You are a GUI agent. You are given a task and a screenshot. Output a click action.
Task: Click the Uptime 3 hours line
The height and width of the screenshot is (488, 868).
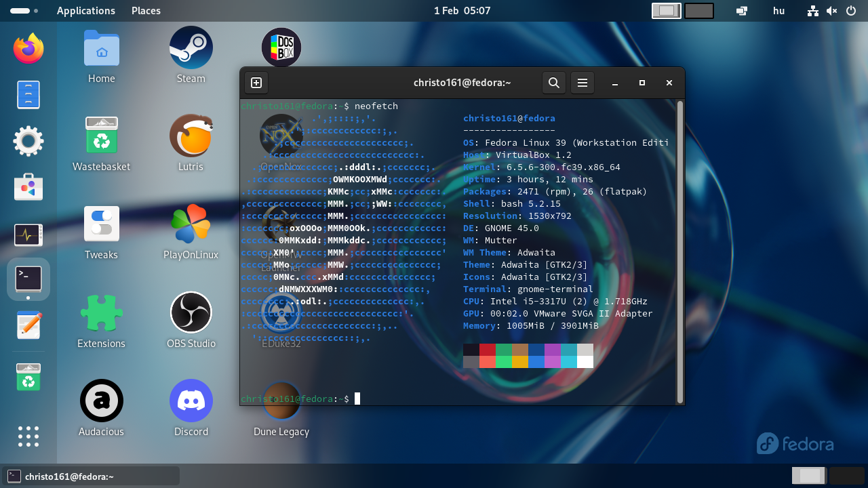(528, 180)
